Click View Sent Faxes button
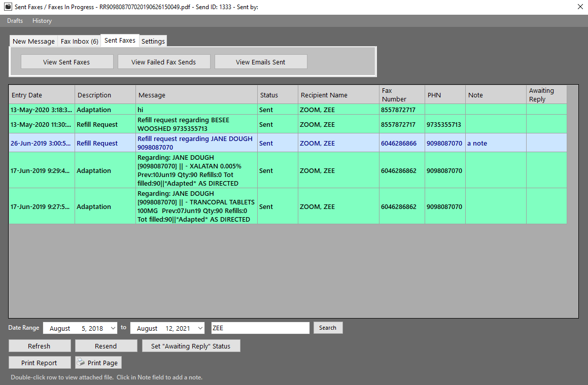This screenshot has height=385, width=588. (66, 62)
